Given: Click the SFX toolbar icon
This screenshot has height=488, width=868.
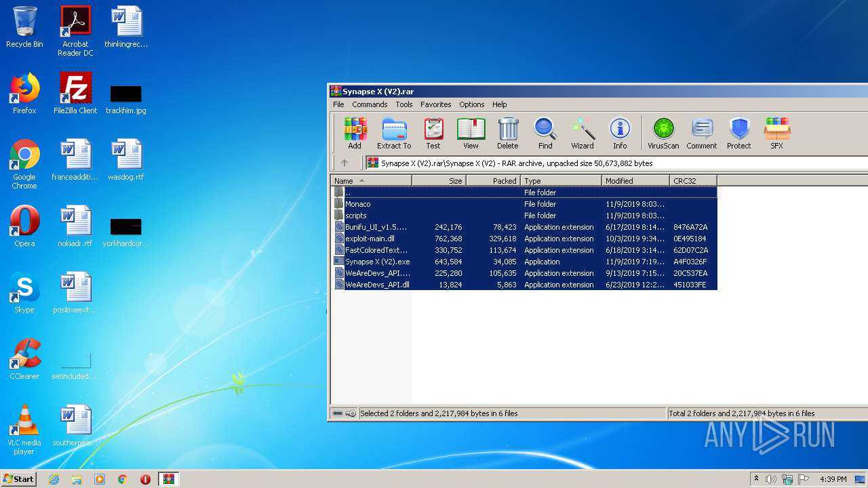Looking at the screenshot, I should (776, 133).
